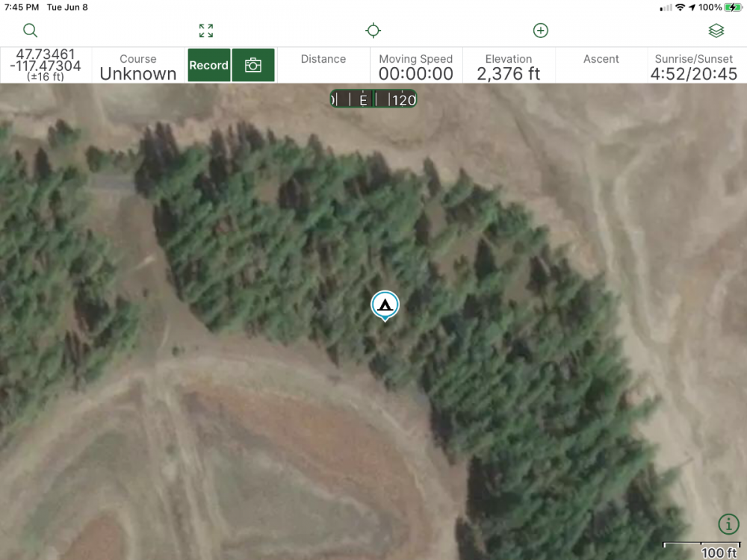Start track recording with Record button
The height and width of the screenshot is (560, 747).
click(x=208, y=66)
